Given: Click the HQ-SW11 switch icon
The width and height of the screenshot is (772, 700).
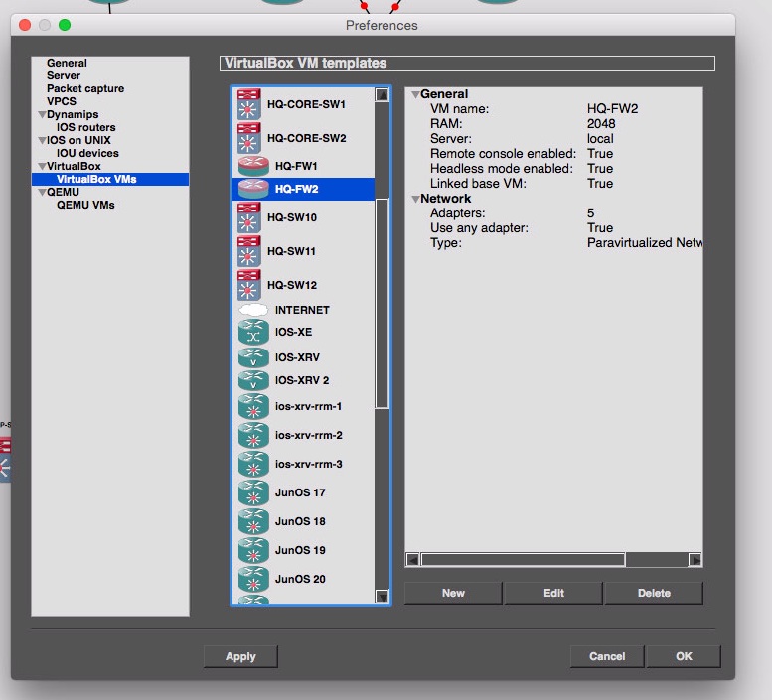Looking at the screenshot, I should [x=248, y=251].
